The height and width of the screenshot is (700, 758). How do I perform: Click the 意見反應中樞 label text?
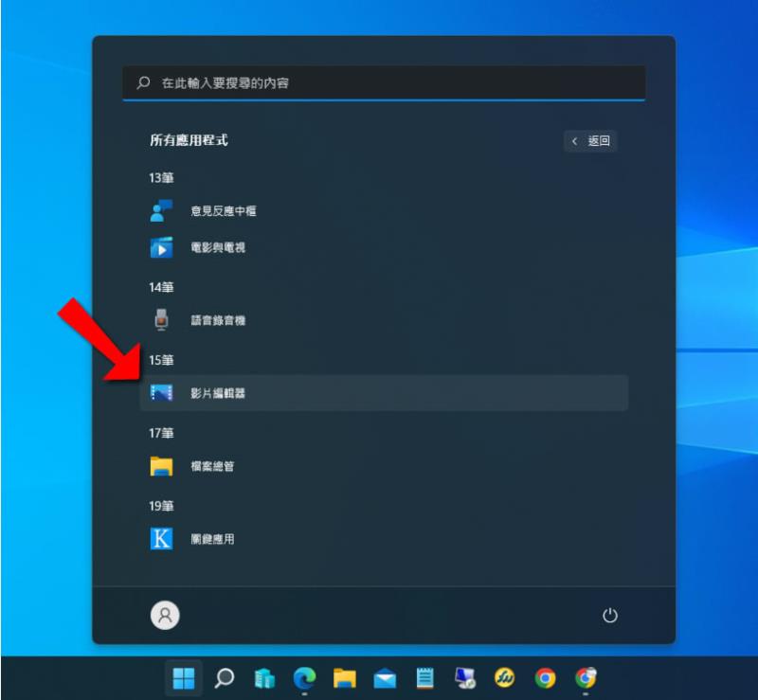tap(224, 211)
